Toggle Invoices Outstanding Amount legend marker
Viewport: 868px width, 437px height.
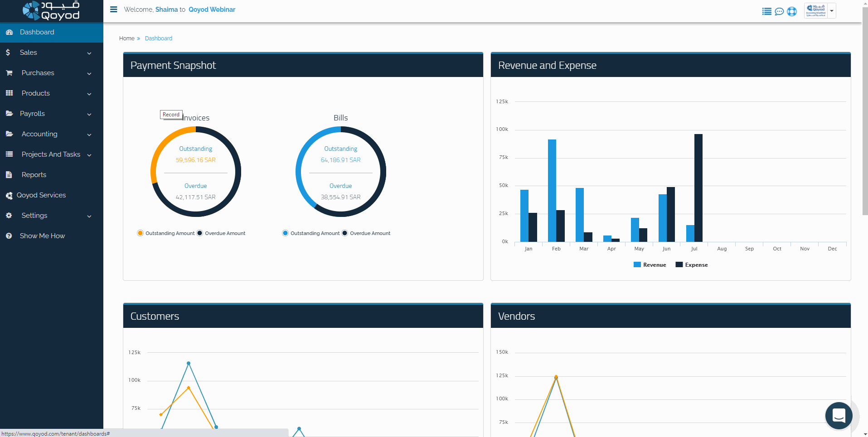[x=140, y=233]
